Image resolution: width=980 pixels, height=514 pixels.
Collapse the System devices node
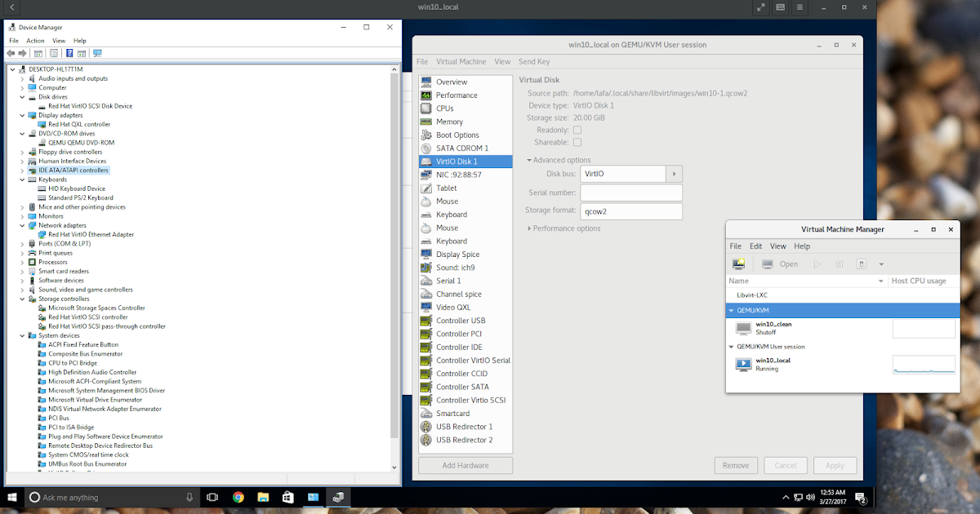(22, 335)
